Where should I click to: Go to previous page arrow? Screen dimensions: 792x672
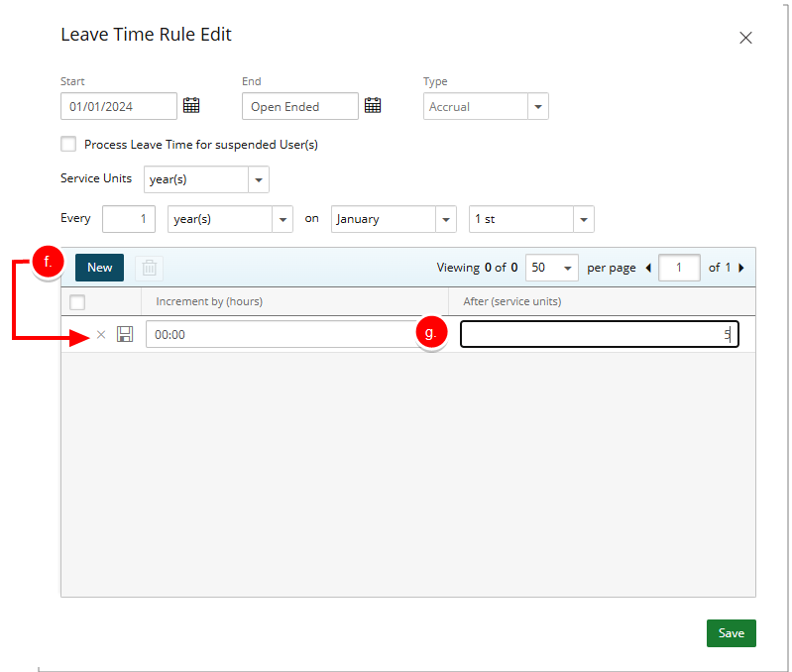pos(648,268)
